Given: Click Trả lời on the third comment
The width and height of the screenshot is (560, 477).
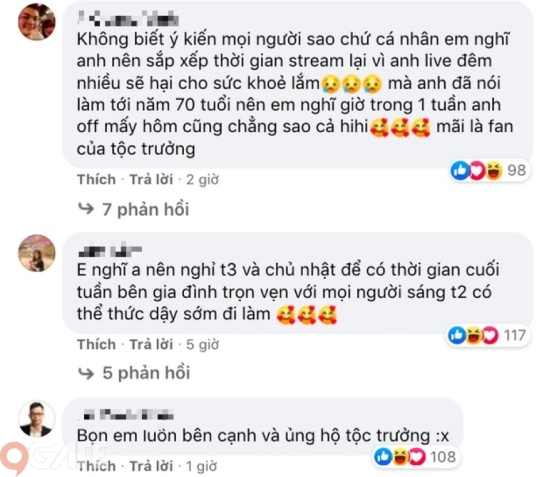Looking at the screenshot, I should [151, 466].
